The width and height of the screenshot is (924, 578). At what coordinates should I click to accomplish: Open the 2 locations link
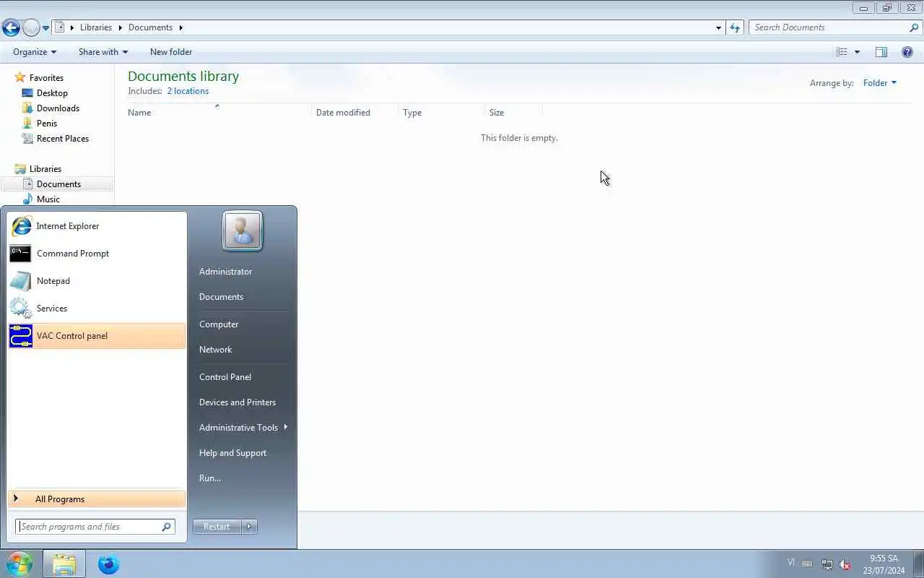pyautogui.click(x=188, y=91)
